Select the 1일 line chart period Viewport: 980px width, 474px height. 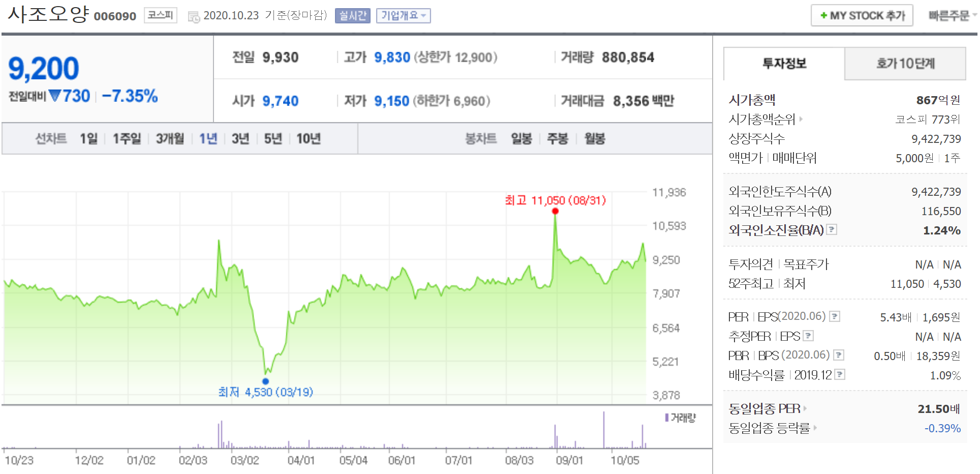point(88,138)
